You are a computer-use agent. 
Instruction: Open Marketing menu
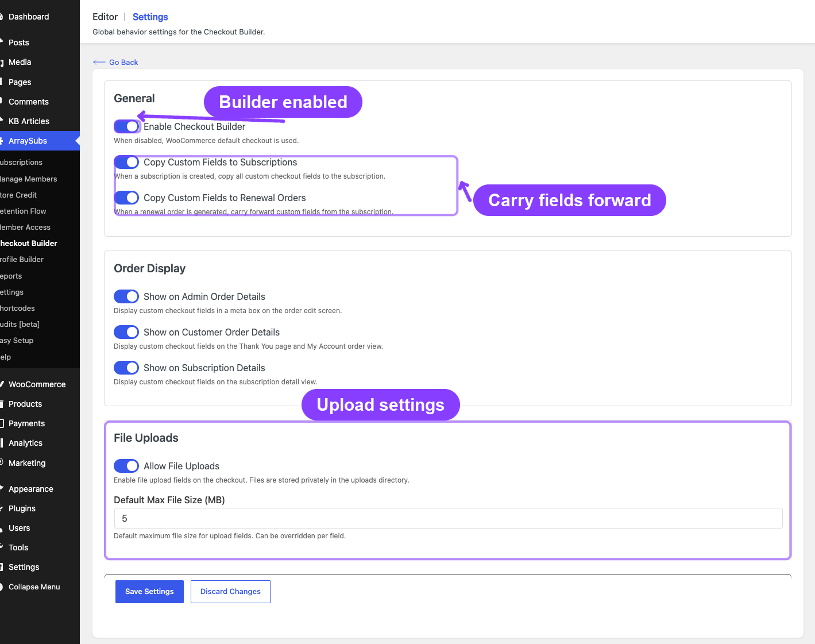(40, 463)
